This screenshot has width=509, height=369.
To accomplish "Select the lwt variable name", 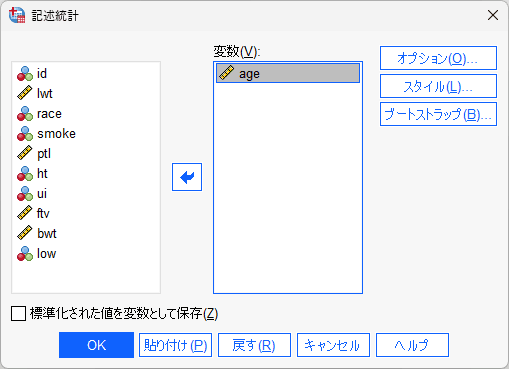I will click(45, 94).
